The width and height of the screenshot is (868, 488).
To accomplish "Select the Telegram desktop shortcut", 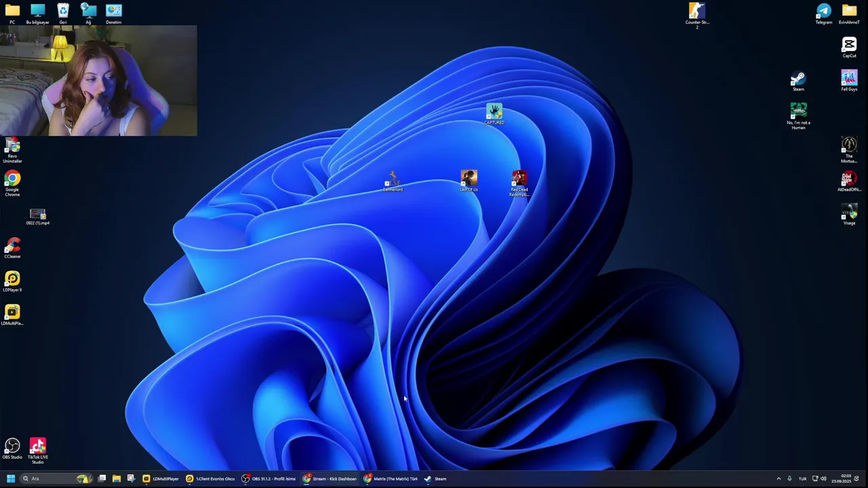I will [x=823, y=13].
